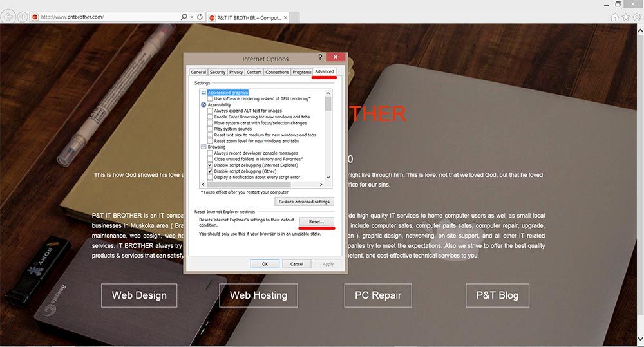Image resolution: width=644 pixels, height=347 pixels.
Task: Select the Connections tab
Action: 277,72
